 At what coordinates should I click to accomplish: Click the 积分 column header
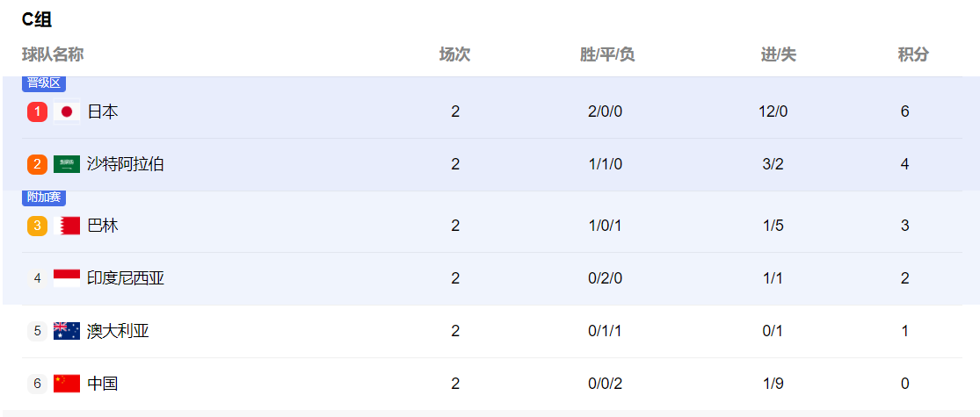[x=913, y=55]
